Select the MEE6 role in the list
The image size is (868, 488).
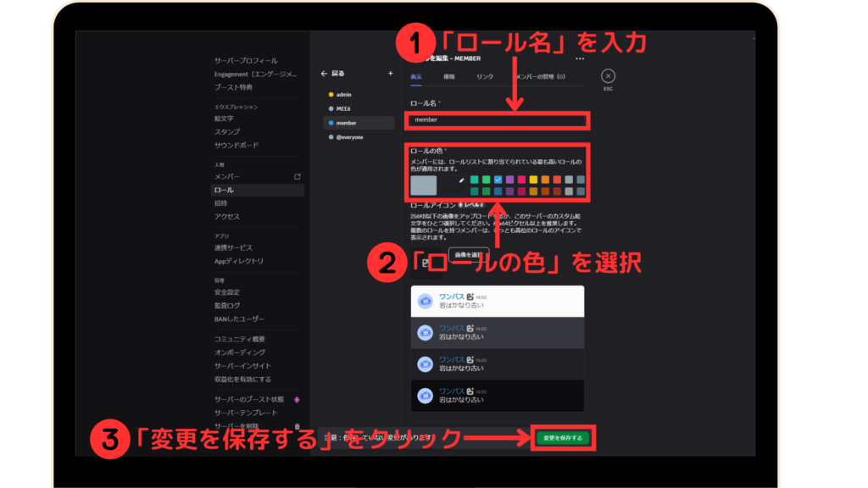pyautogui.click(x=359, y=108)
